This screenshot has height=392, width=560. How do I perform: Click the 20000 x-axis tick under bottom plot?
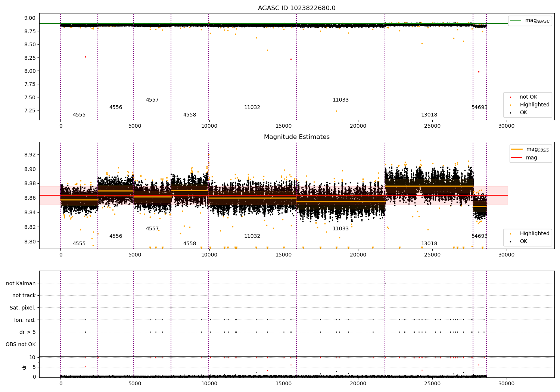click(x=358, y=383)
